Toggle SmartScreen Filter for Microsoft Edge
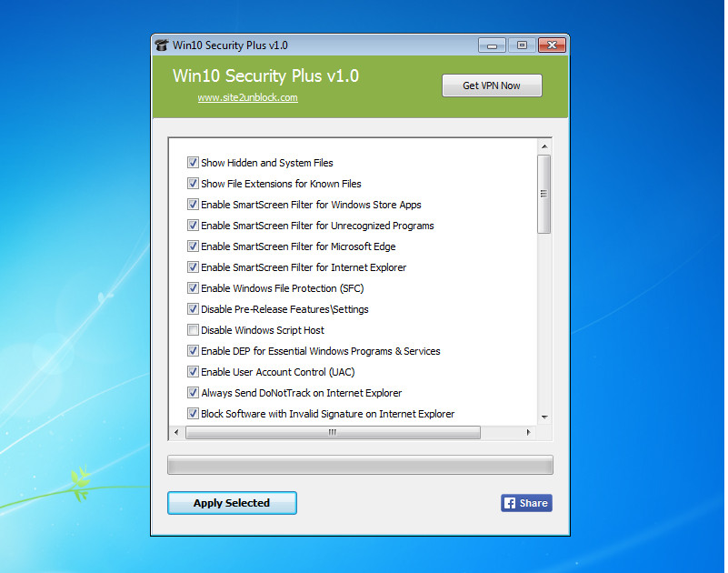 pyautogui.click(x=193, y=246)
